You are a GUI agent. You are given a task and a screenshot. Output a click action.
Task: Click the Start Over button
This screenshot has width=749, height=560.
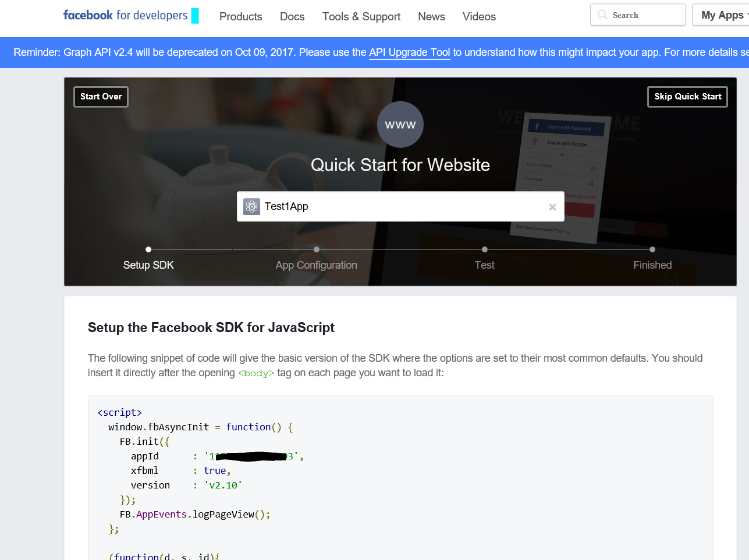click(101, 97)
